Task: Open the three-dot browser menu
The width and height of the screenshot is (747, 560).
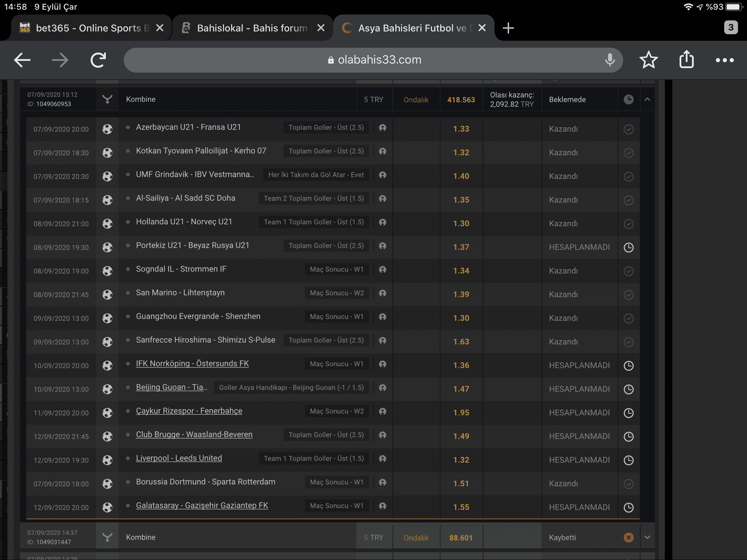Action: [x=725, y=60]
